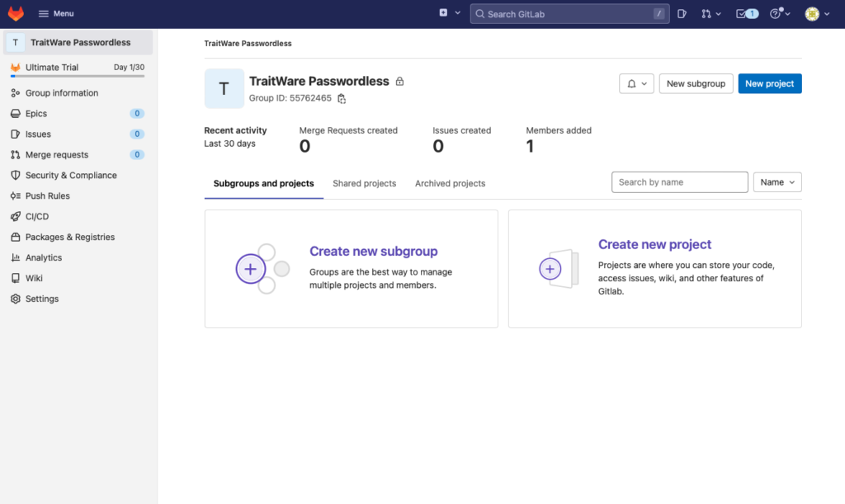Click the Create new subgroup link

374,252
